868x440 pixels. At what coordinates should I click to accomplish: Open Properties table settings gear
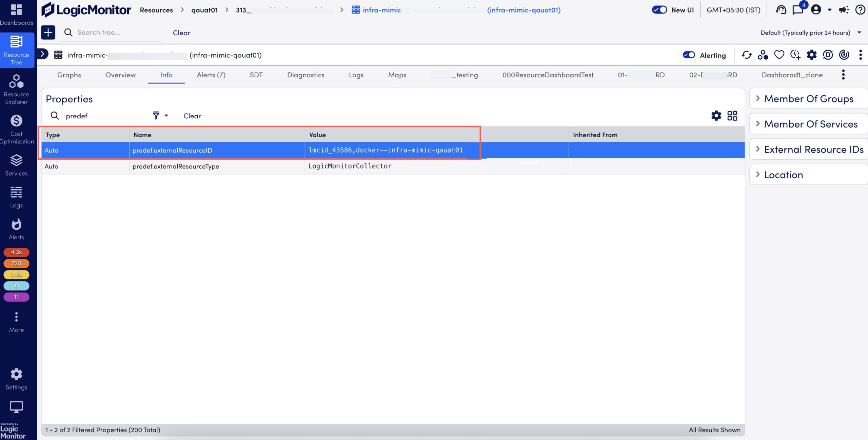click(x=716, y=116)
